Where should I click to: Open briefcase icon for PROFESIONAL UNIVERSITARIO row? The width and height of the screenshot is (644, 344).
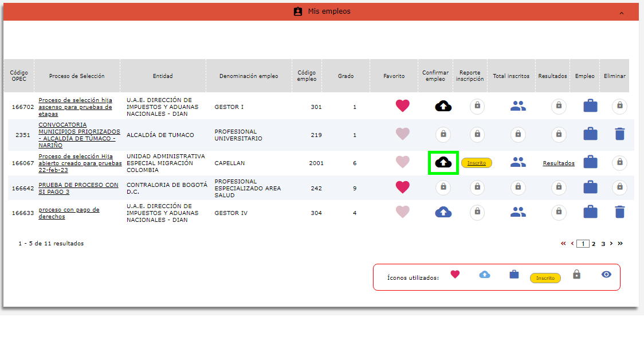(590, 134)
